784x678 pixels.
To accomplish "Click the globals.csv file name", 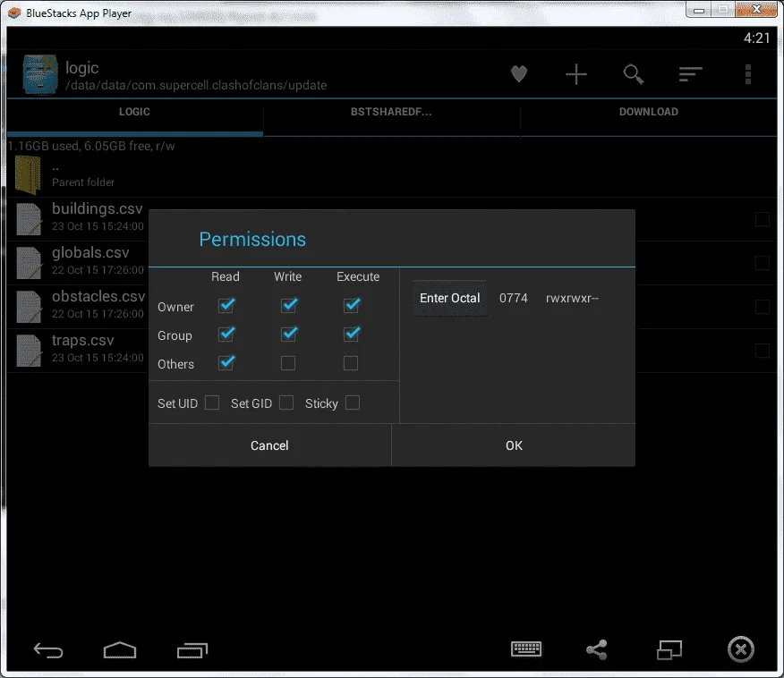I will (90, 253).
